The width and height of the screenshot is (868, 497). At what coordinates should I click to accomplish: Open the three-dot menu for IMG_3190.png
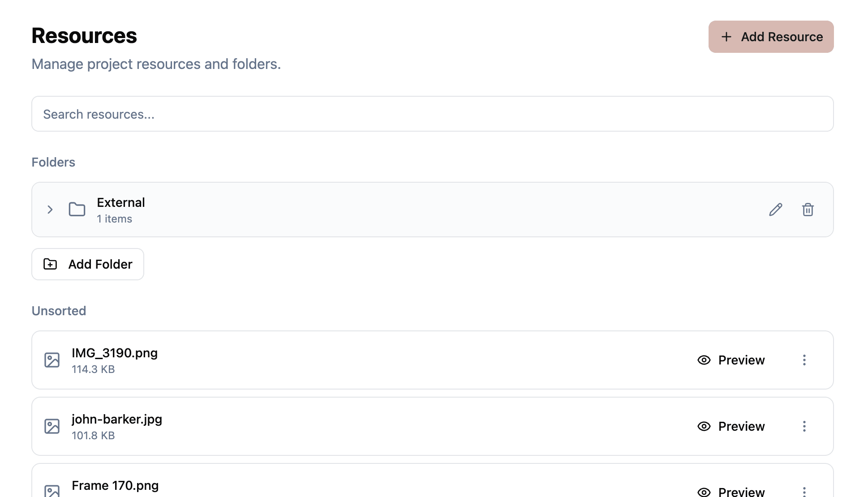(x=804, y=360)
